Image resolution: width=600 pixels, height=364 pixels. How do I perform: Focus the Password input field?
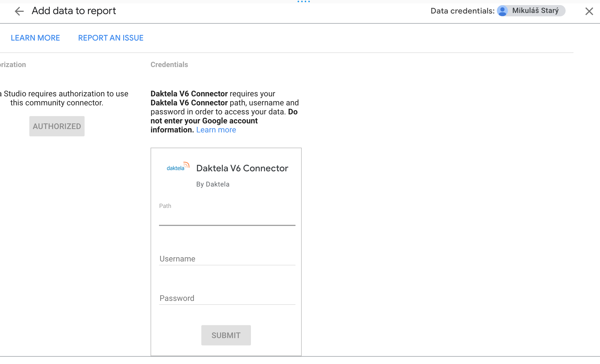click(227, 298)
